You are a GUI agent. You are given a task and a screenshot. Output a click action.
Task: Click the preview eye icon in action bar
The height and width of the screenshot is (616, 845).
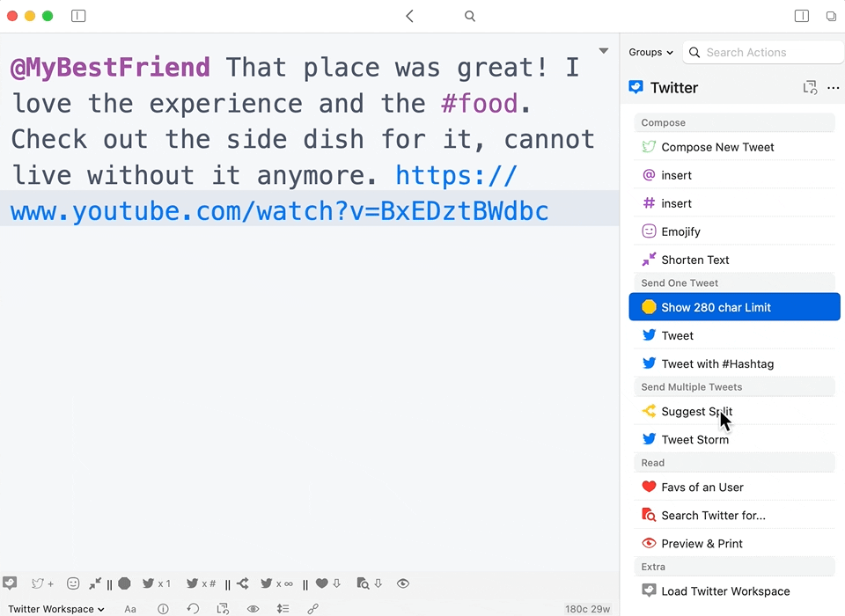(402, 583)
